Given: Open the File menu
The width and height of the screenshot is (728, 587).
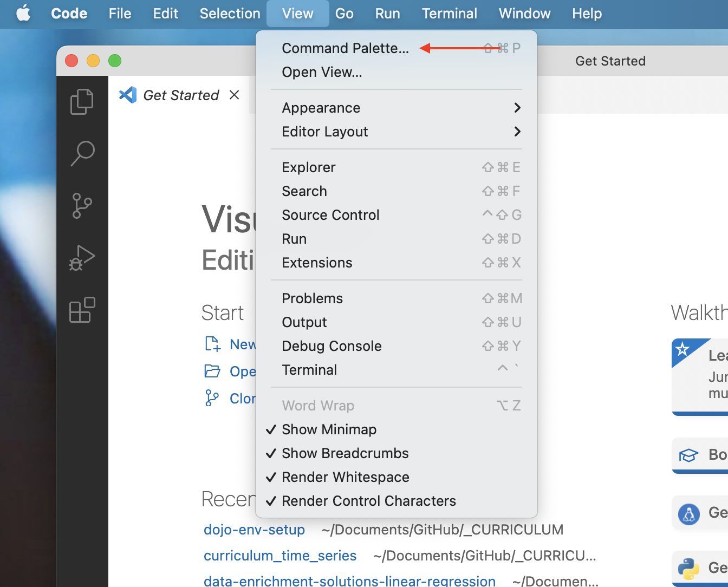Looking at the screenshot, I should point(120,13).
